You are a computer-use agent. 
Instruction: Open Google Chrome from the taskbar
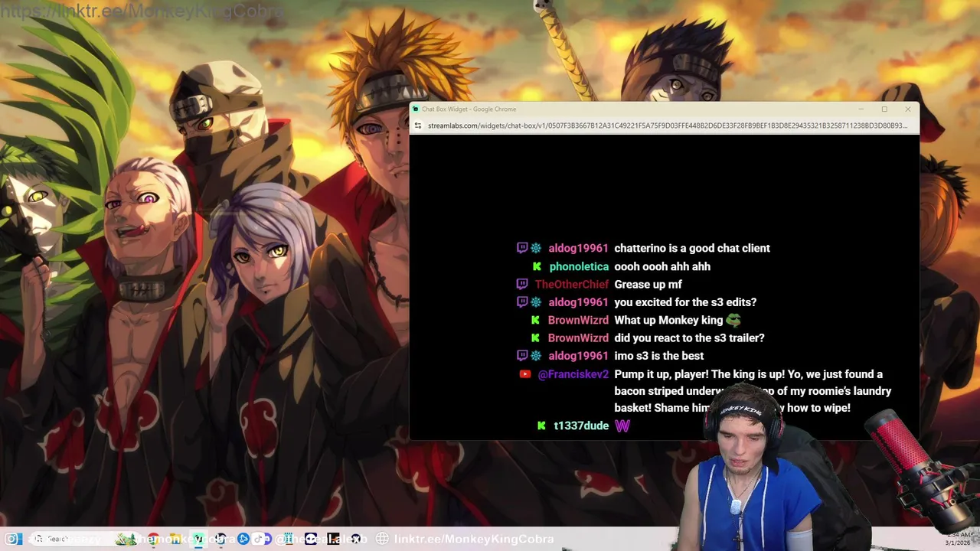point(153,539)
